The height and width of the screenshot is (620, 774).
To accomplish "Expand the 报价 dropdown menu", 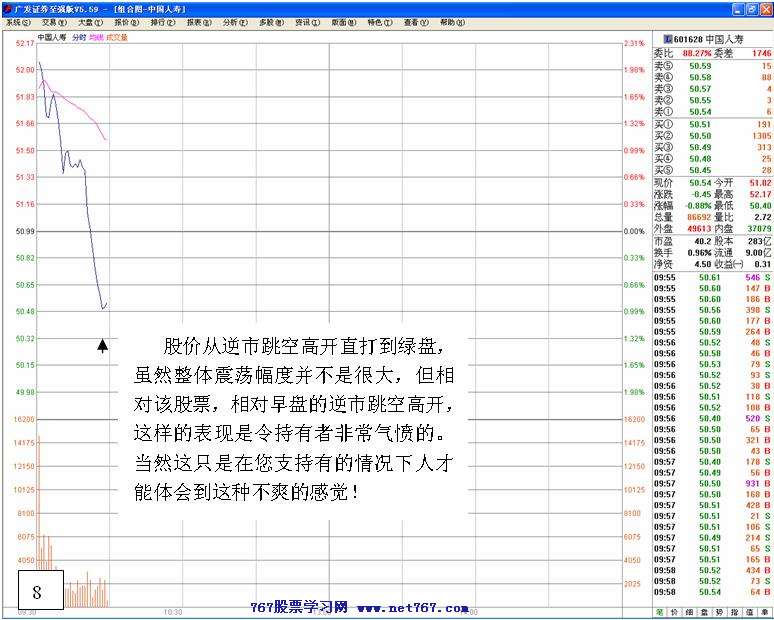I will tap(127, 21).
